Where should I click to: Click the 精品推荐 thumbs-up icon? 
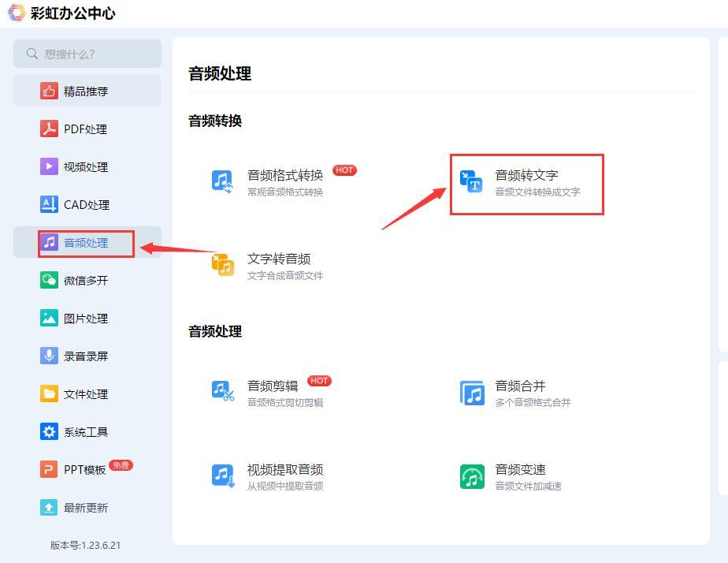coord(49,91)
